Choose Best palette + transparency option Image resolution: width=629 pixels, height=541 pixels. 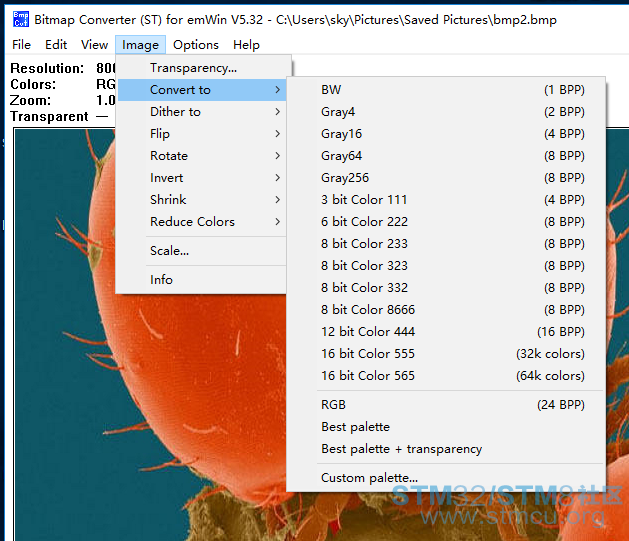(446, 449)
